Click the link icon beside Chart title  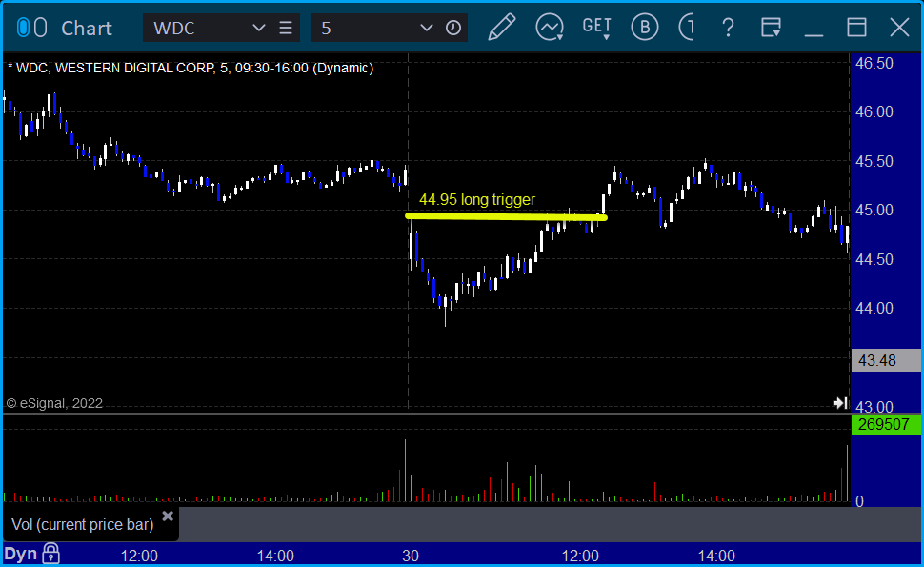click(31, 28)
